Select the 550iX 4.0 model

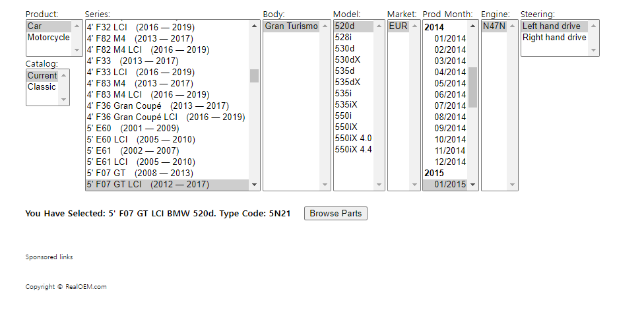(354, 139)
